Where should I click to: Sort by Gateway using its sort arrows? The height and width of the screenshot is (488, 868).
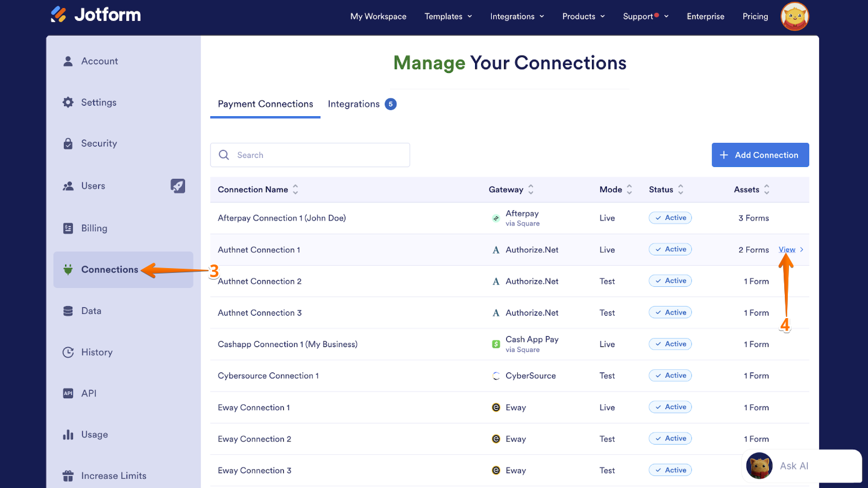pos(530,189)
